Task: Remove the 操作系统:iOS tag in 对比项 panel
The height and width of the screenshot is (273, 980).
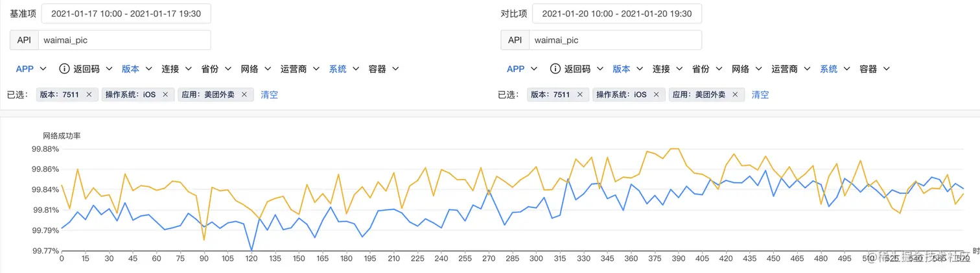Action: [657, 95]
